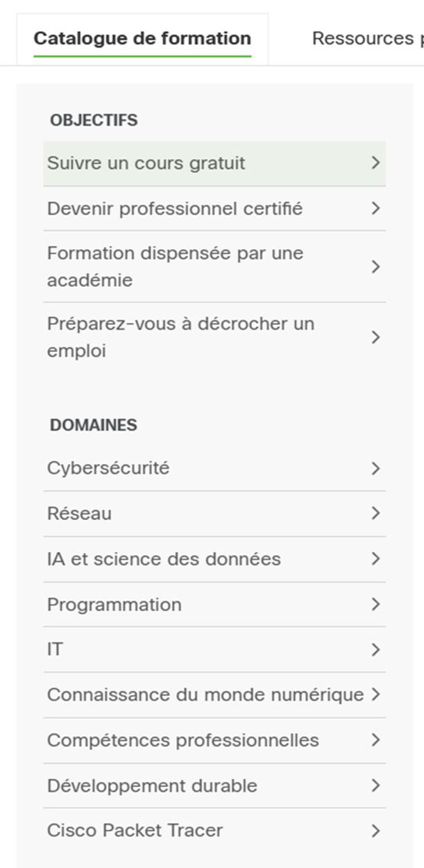Expand the IT category chevron
The height and width of the screenshot is (868, 424).
pos(375,649)
